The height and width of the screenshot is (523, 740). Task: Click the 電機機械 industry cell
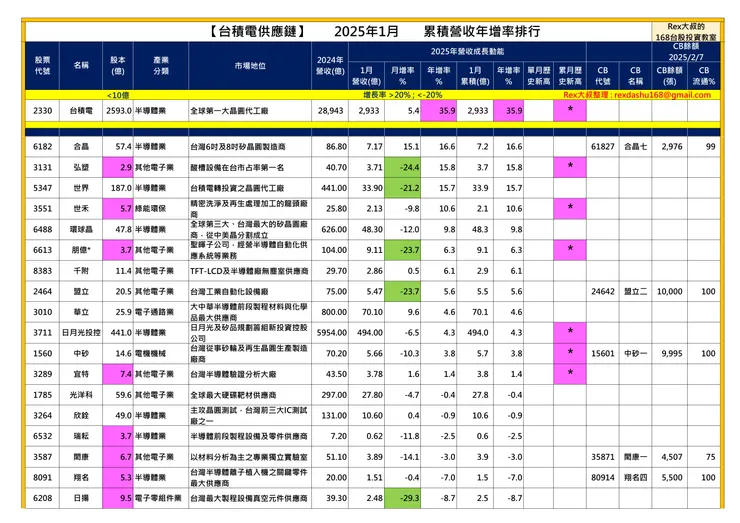161,354
